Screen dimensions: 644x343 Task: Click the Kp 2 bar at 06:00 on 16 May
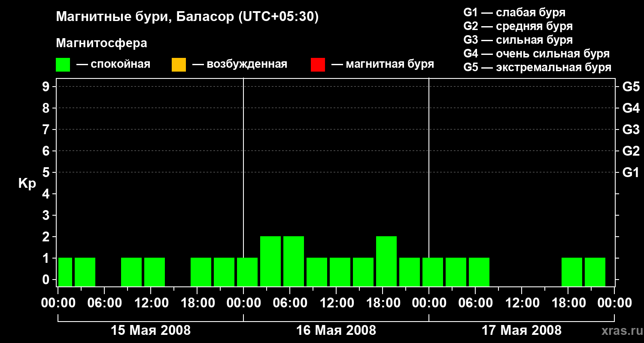click(x=294, y=261)
